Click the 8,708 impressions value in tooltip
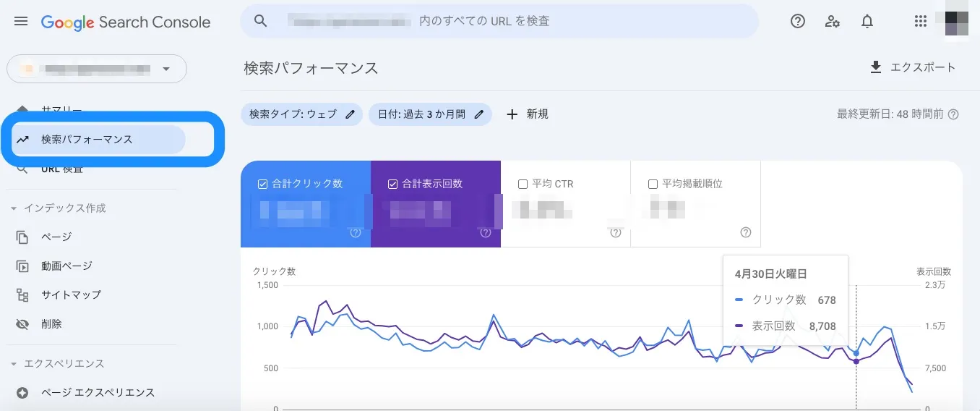 pos(822,326)
